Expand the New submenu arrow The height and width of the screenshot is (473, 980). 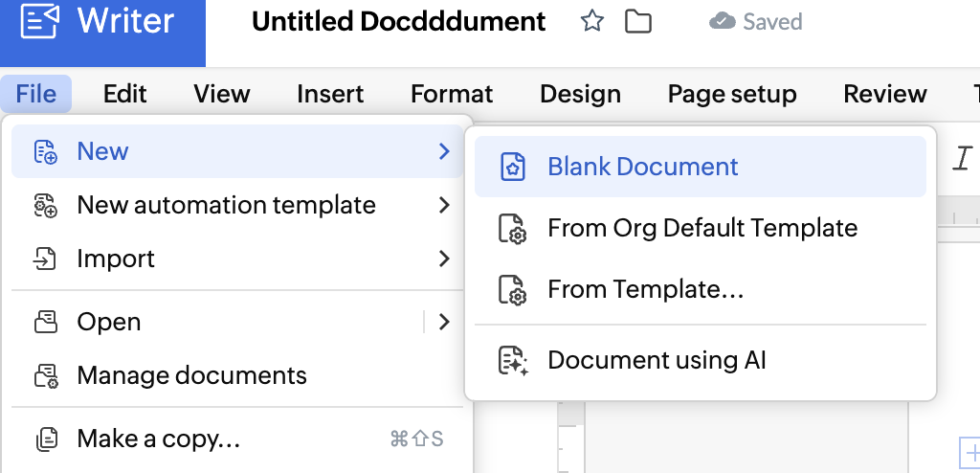(443, 151)
